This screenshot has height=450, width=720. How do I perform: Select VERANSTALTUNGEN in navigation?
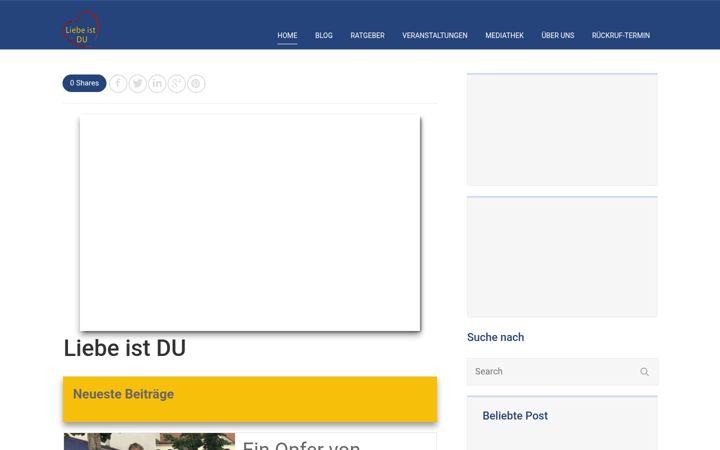click(435, 35)
